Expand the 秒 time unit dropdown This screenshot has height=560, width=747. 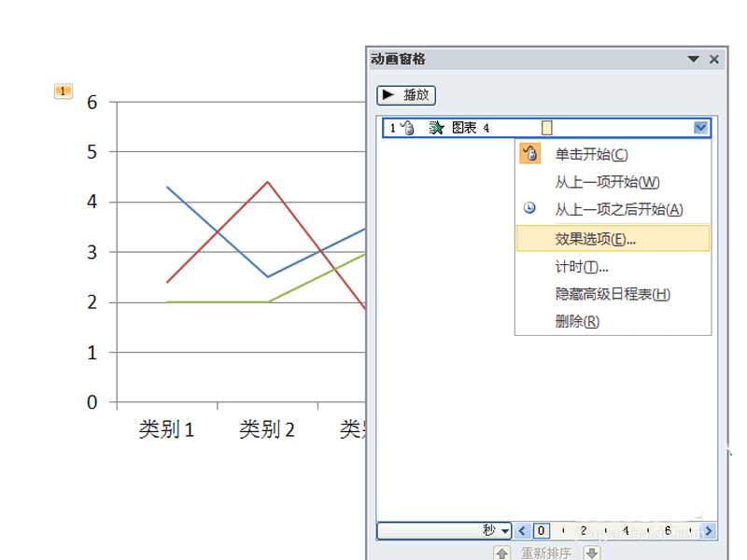click(x=505, y=531)
